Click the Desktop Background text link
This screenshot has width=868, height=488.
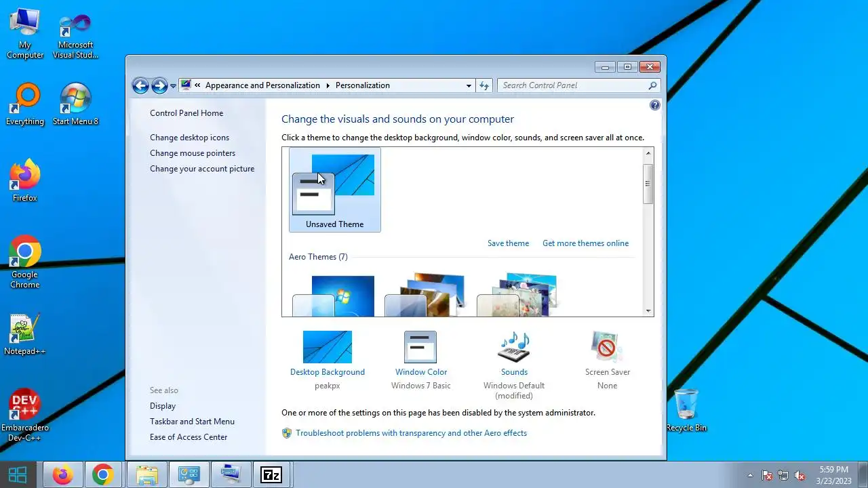pyautogui.click(x=328, y=372)
